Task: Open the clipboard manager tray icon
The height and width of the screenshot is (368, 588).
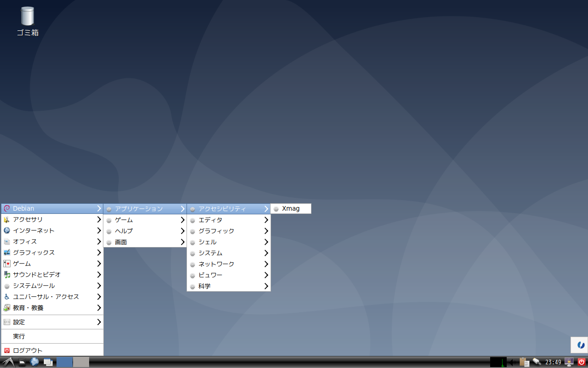Action: pos(525,362)
